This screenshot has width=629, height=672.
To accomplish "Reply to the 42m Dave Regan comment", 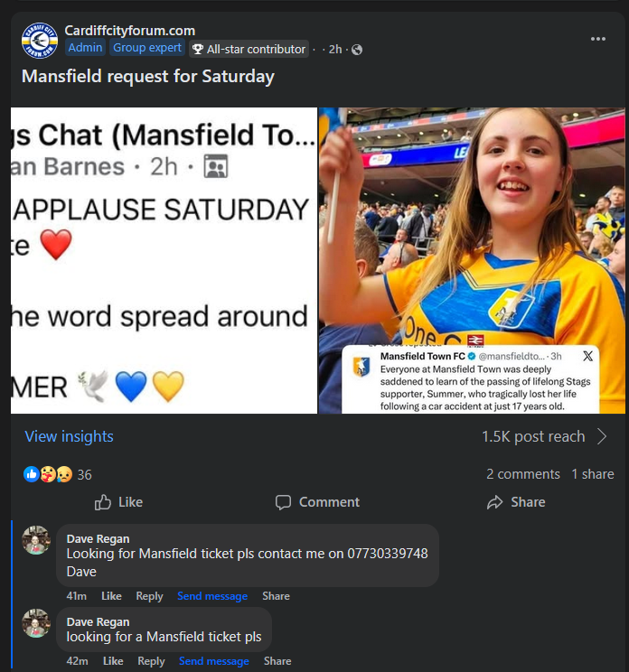I will point(151,661).
